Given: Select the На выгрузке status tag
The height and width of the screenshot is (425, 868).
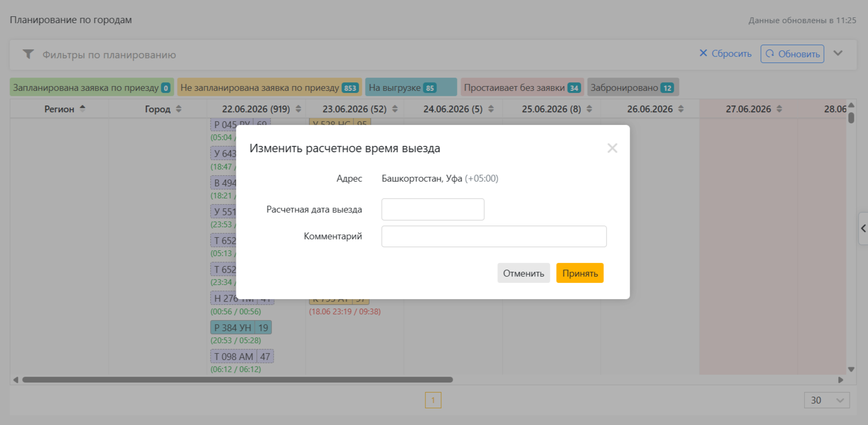Looking at the screenshot, I should (x=411, y=88).
